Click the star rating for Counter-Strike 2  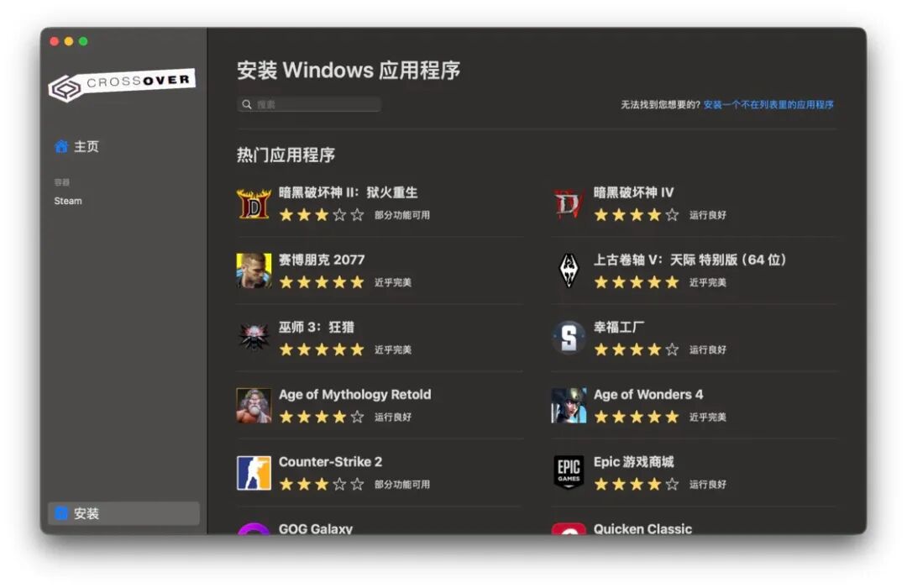click(x=322, y=485)
